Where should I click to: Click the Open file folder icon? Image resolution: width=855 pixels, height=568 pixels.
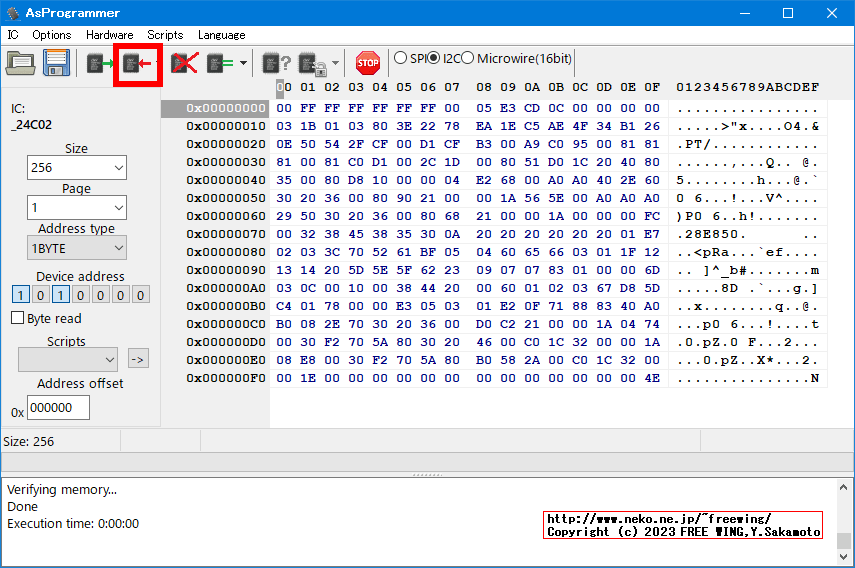(21, 63)
